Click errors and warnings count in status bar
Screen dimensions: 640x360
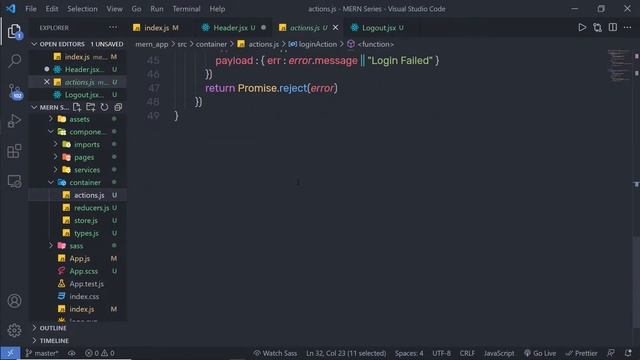pyautogui.click(x=100, y=353)
